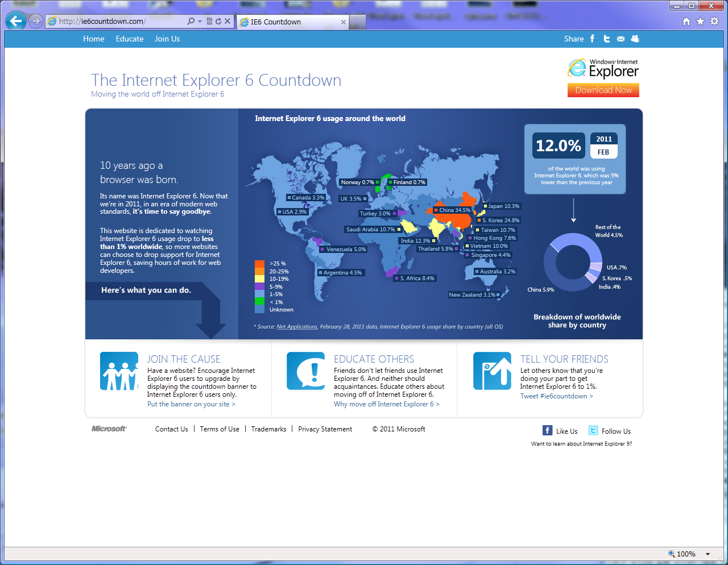Click the Twitter Follow Us icon

pos(593,430)
